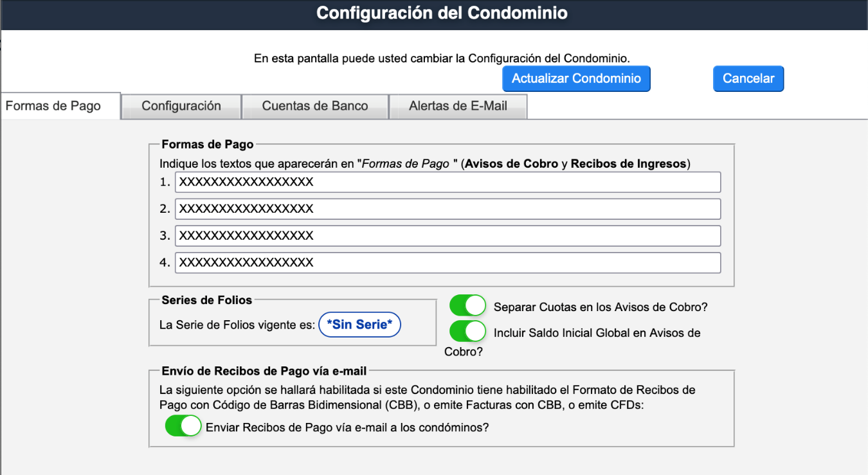868x475 pixels.
Task: Click the 'Series de Folios' group heading
Action: click(207, 300)
